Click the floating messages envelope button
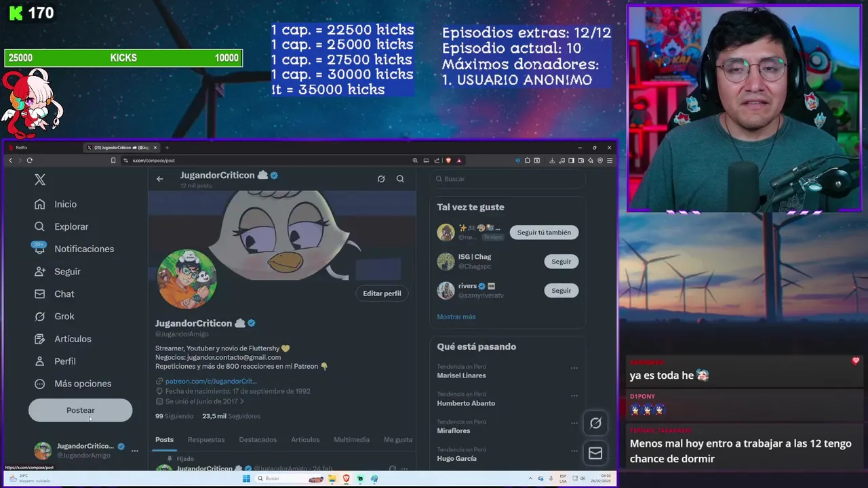 [595, 453]
